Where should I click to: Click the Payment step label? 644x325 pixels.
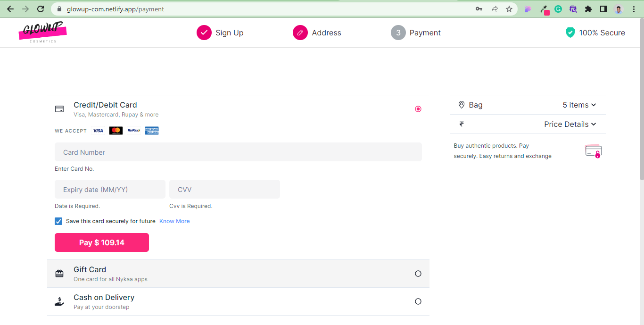coord(425,33)
